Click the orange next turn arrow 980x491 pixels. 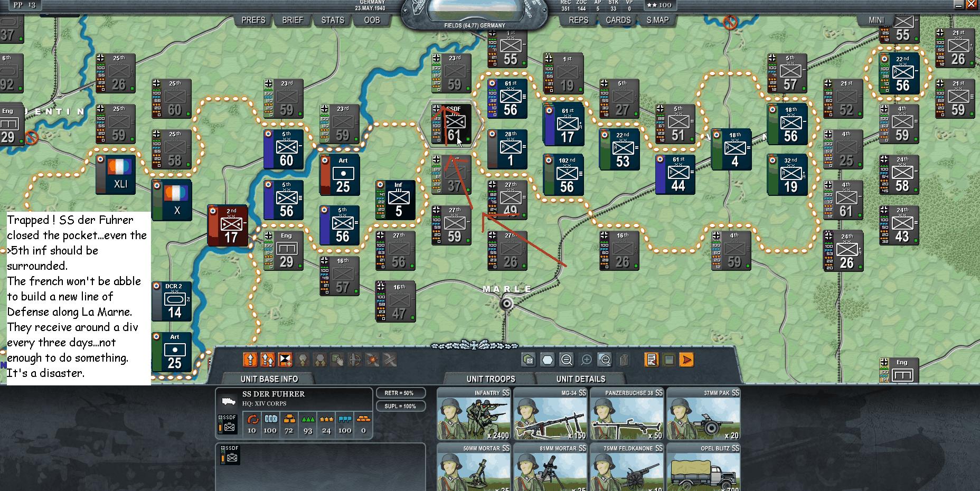coord(686,360)
